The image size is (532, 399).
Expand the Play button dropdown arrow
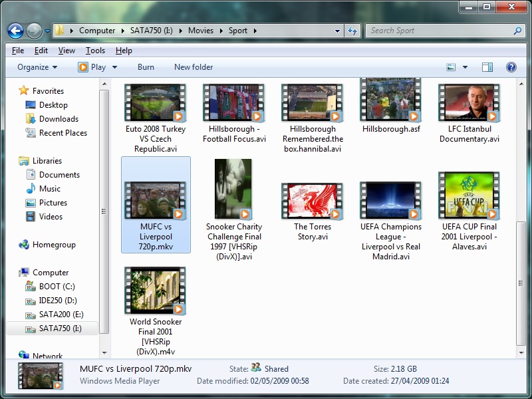114,67
